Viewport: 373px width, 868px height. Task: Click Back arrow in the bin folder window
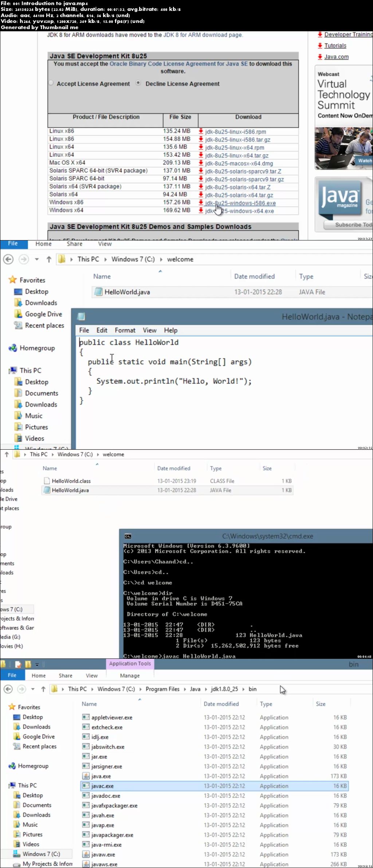[8, 689]
